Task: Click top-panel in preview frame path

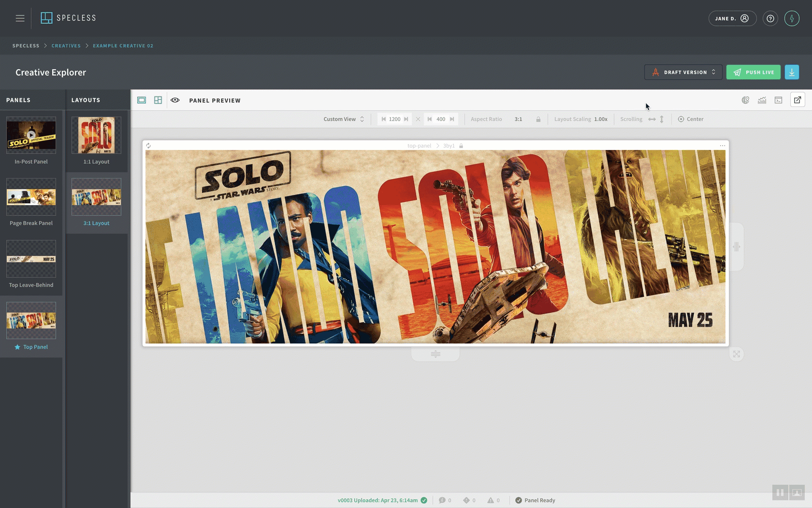Action: [419, 146]
